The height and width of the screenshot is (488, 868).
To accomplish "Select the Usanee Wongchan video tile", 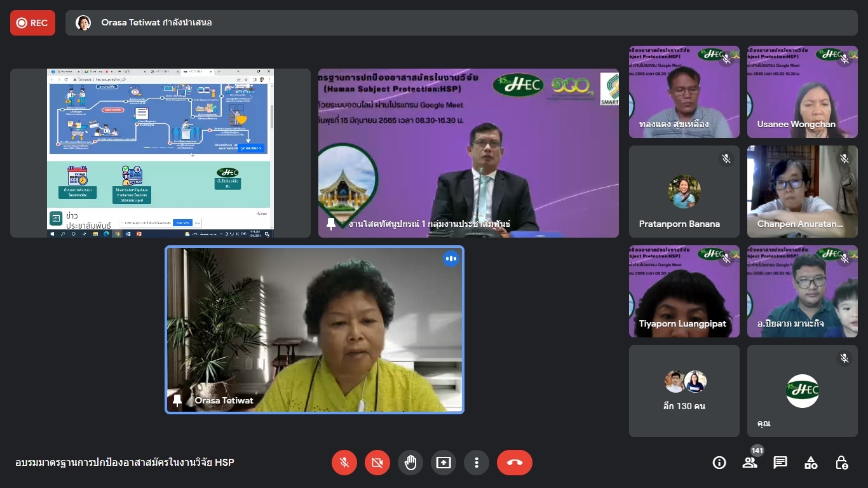I will click(802, 92).
